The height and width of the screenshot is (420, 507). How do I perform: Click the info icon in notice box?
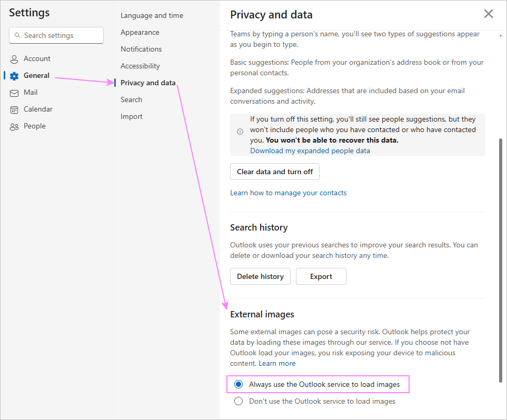point(240,131)
